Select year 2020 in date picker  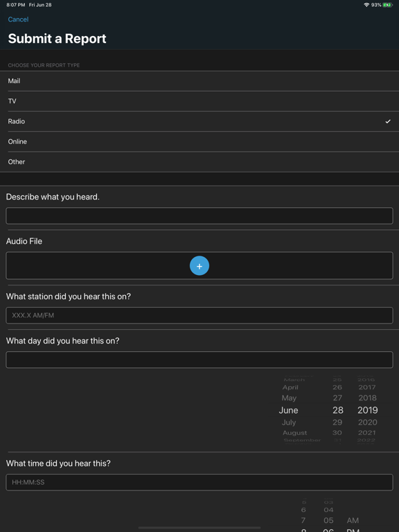click(x=367, y=423)
